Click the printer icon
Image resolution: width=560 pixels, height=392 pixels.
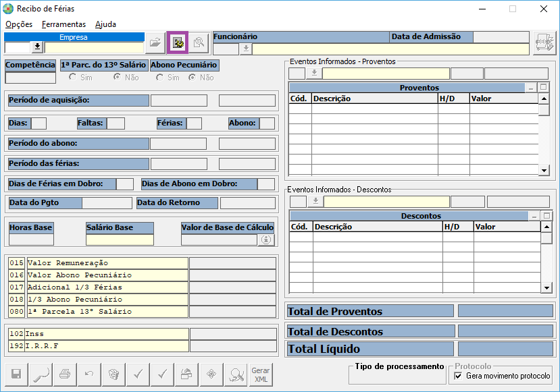coord(65,374)
